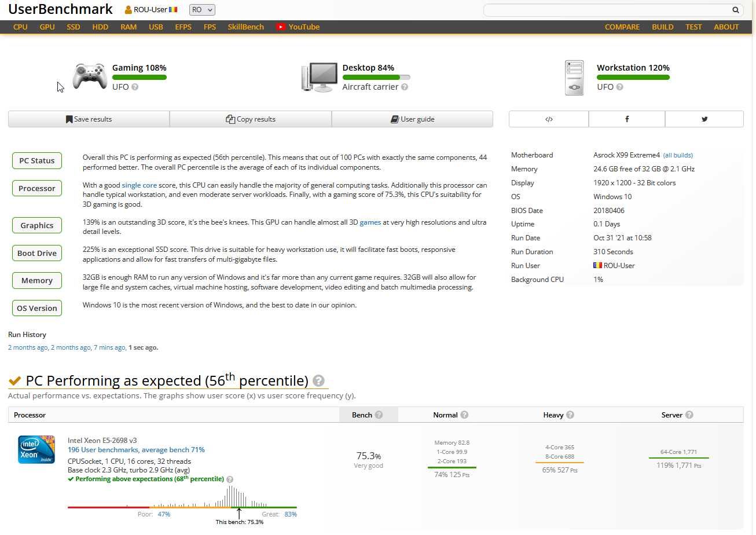The width and height of the screenshot is (756, 535).
Task: Click the Memory section button
Action: click(37, 280)
